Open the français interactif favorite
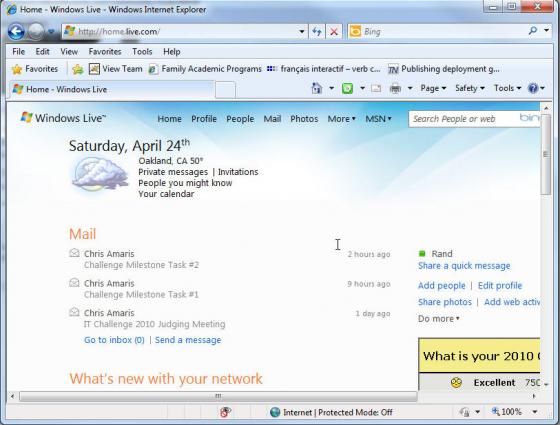Viewport: 560px width, 425px height. pyautogui.click(x=324, y=69)
